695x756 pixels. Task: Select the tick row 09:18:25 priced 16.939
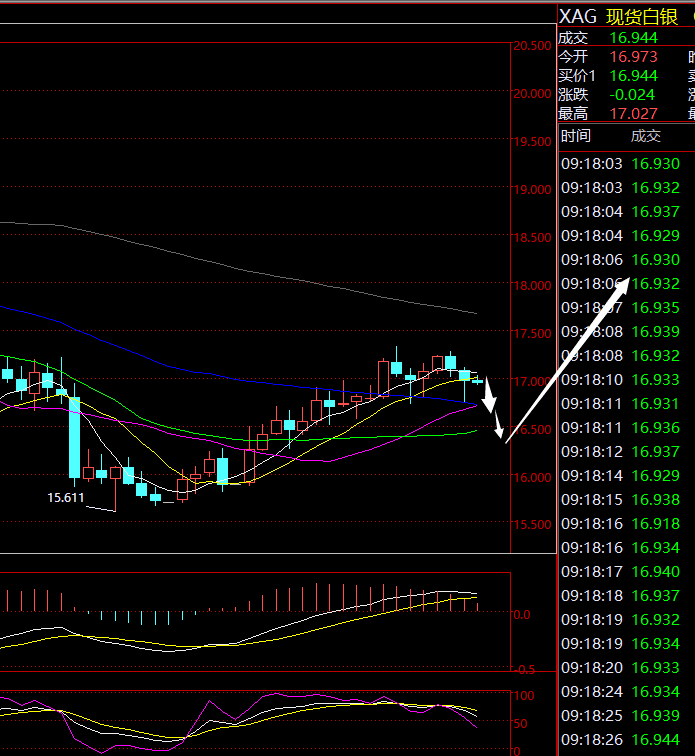click(x=620, y=716)
